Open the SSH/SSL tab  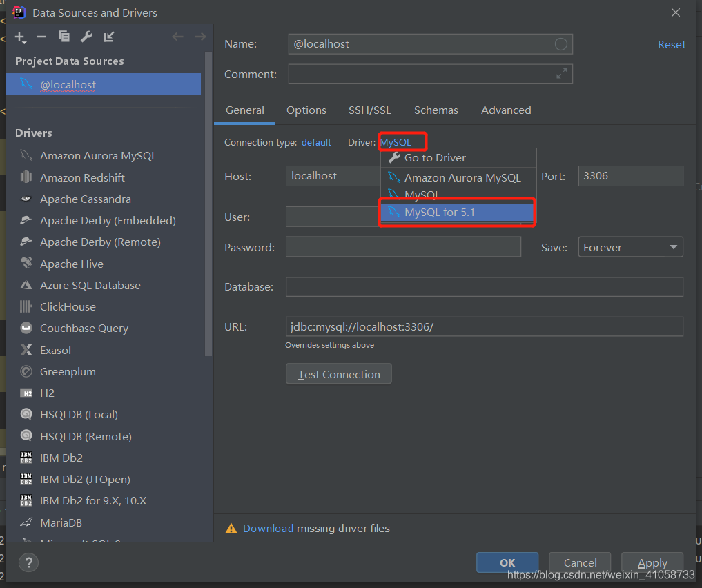click(370, 110)
